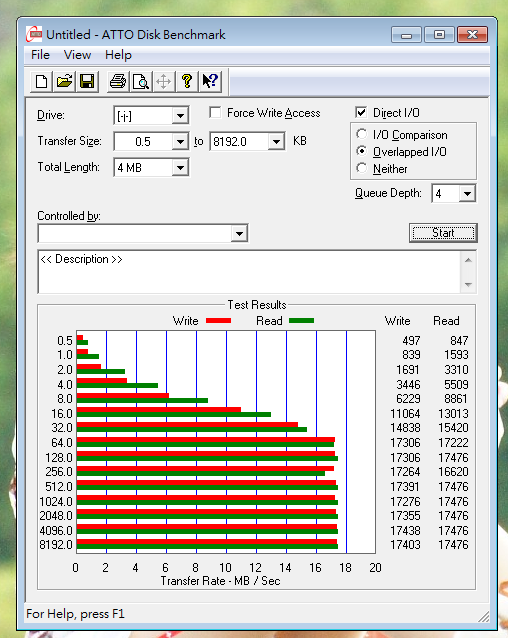This screenshot has width=508, height=638.
Task: Open About via the yellow question mark icon
Action: click(187, 81)
